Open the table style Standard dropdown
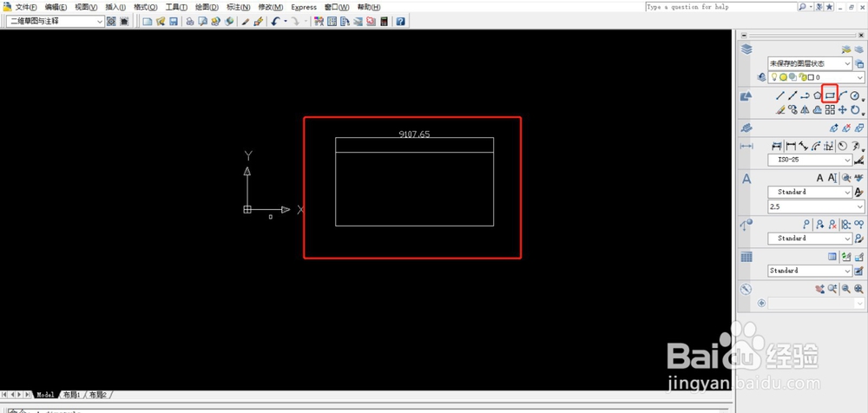The image size is (868, 413). (811, 271)
